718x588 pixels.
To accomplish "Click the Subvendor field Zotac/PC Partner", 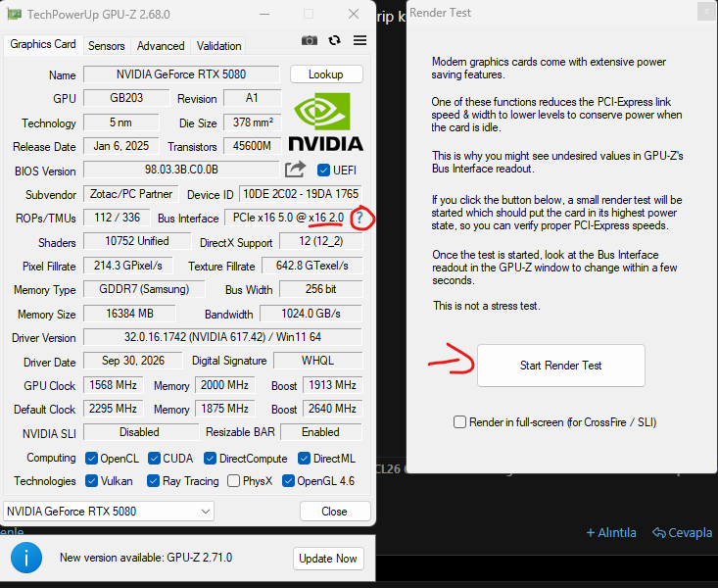I will [x=131, y=194].
